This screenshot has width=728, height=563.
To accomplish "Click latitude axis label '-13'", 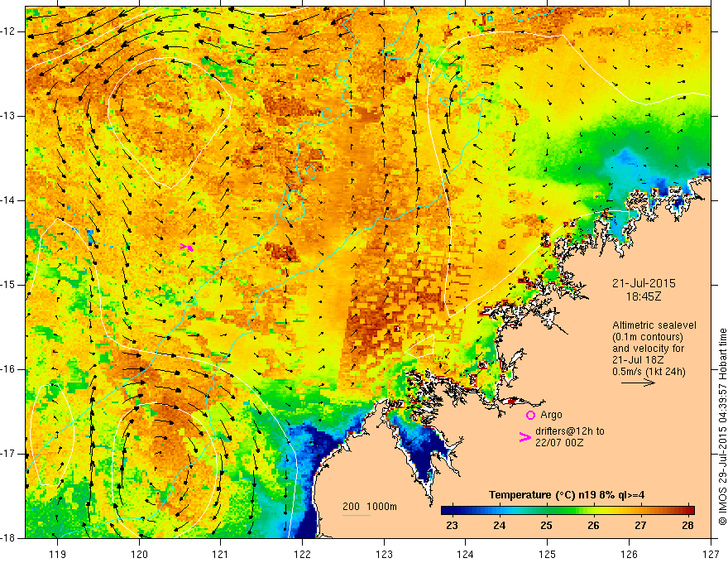I will click(9, 116).
